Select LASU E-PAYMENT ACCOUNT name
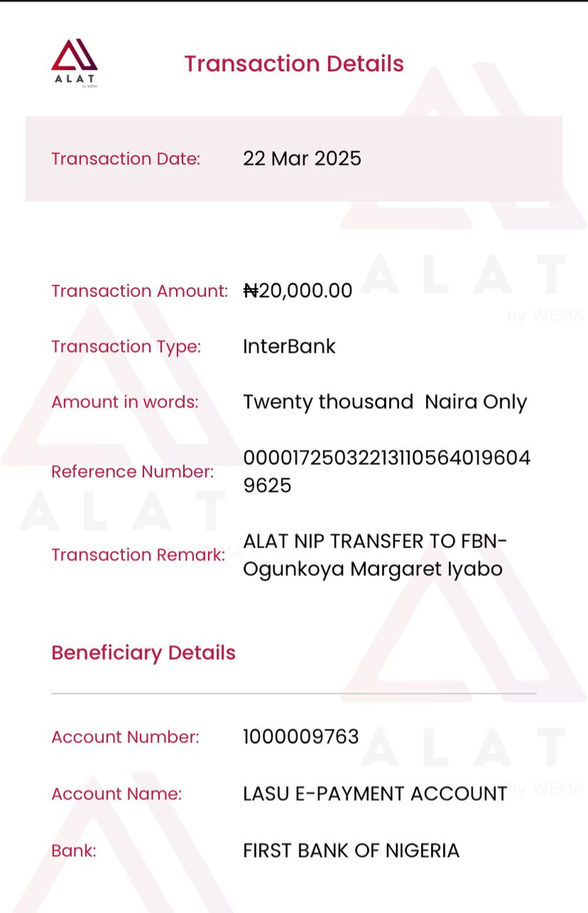The height and width of the screenshot is (913, 588). point(375,793)
